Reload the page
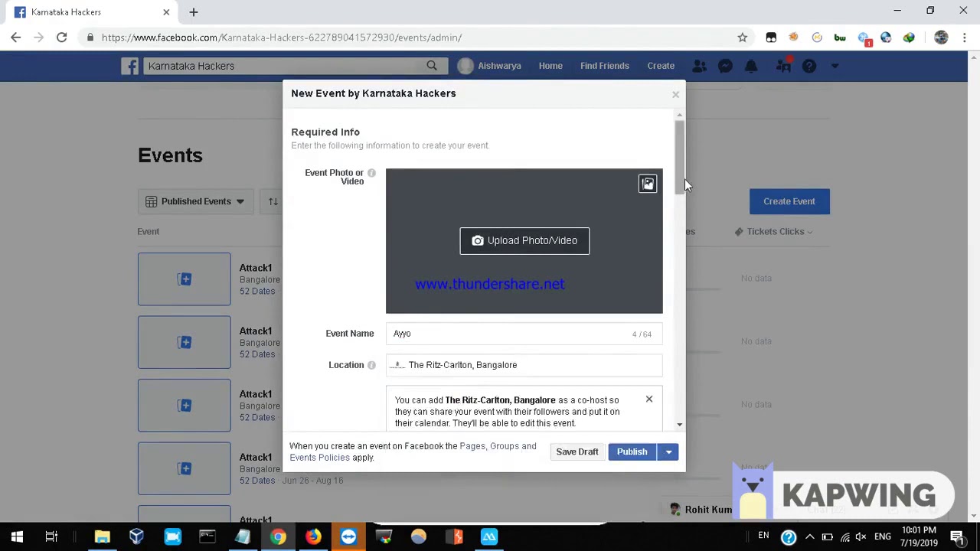This screenshot has height=551, width=980. pyautogui.click(x=61, y=37)
